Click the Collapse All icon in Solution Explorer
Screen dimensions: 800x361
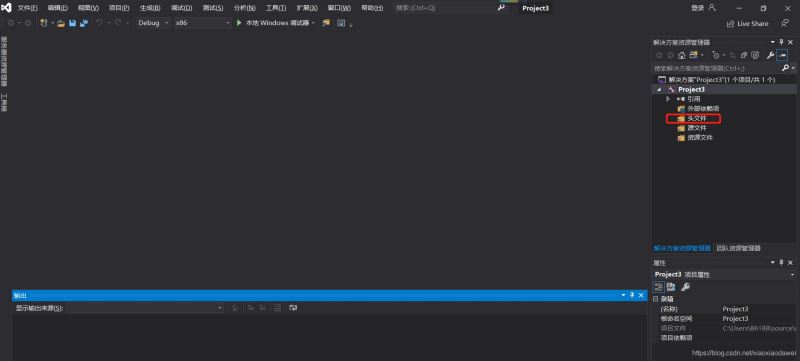click(x=744, y=55)
